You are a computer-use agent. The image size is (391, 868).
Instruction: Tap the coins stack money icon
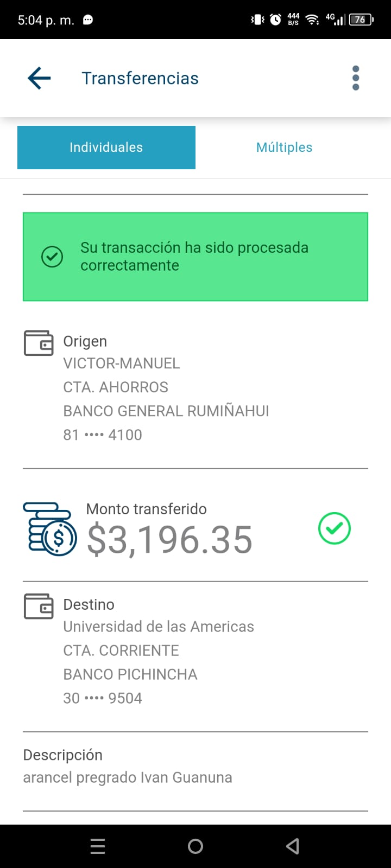(50, 529)
